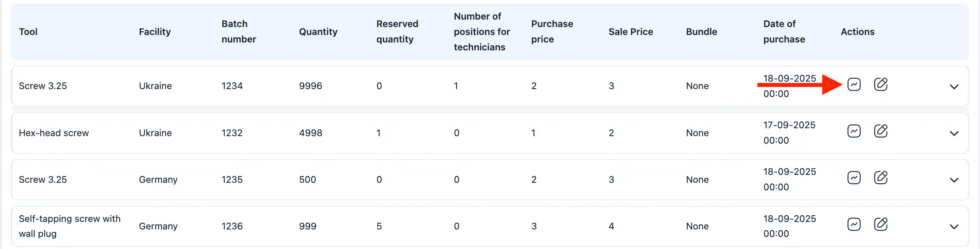Select the Hex-head screw tool name
This screenshot has height=249, width=980.
54,133
